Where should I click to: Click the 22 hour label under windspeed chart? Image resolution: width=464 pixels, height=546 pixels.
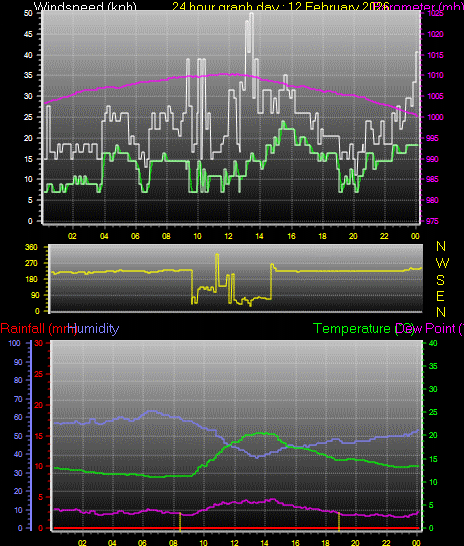point(384,236)
